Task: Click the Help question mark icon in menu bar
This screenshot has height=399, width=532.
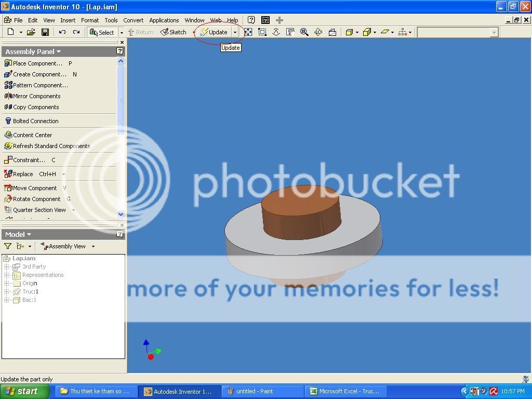Action: point(251,20)
